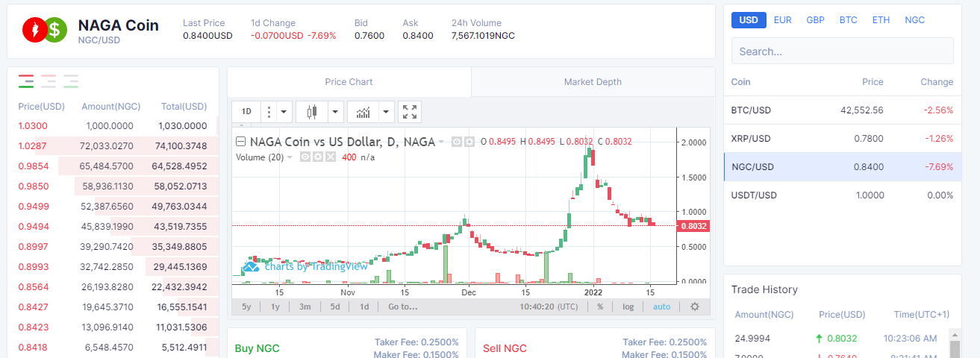Open the chart indicators icon
Screen dimensions: 980x358
pos(363,112)
